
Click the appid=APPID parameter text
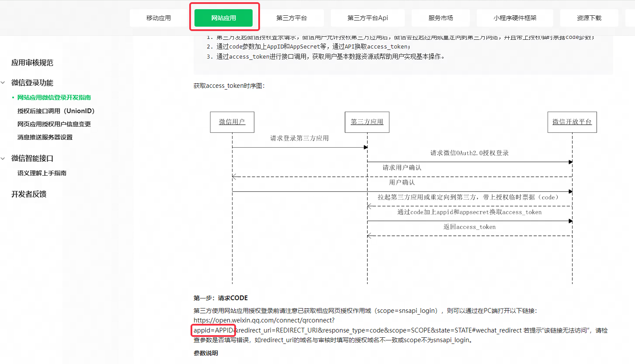click(214, 330)
